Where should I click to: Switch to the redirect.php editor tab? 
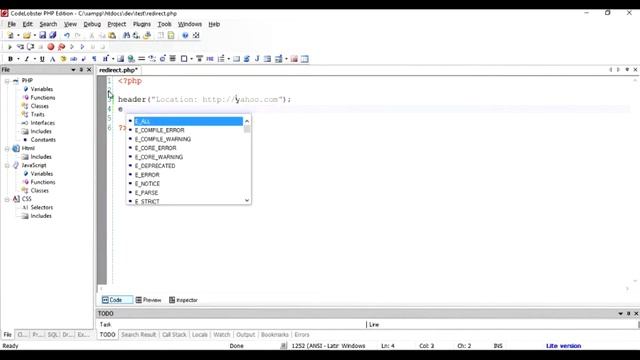tap(118, 70)
